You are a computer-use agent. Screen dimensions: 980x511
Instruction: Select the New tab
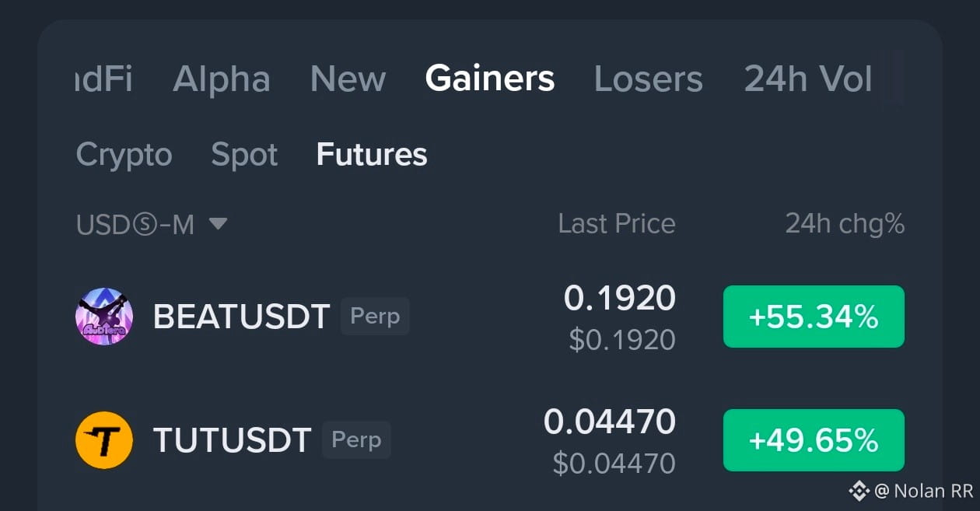click(x=348, y=79)
